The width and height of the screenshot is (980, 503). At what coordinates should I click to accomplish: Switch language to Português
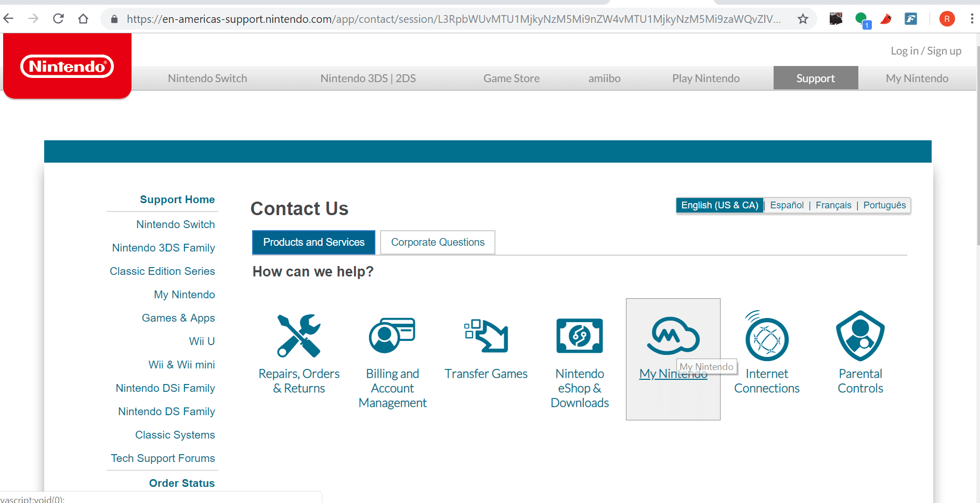[884, 205]
